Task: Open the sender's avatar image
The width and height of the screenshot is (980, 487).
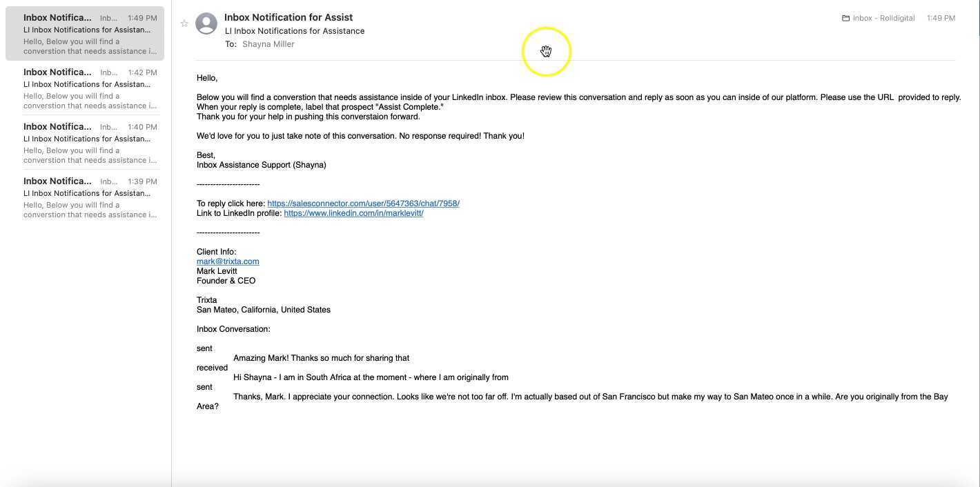Action: (x=206, y=23)
